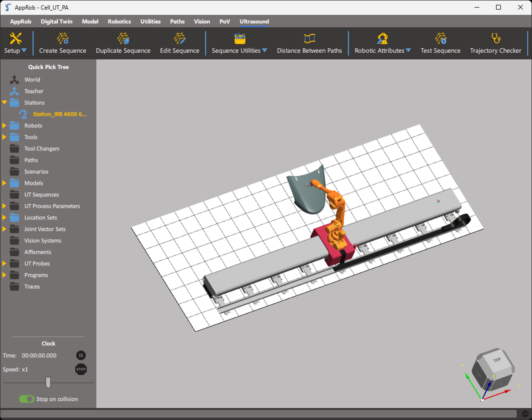The image size is (532, 420).
Task: Toggle the Stop on collision switch
Action: (27, 399)
